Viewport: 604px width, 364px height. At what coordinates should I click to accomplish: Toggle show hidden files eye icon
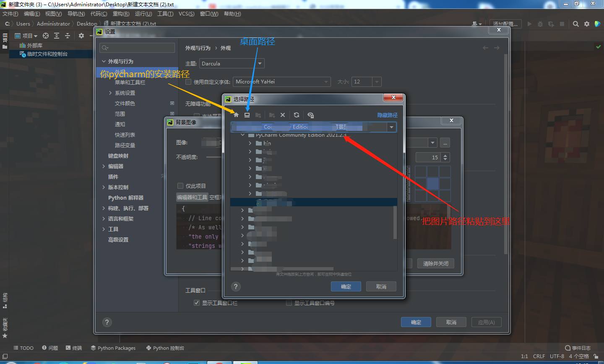310,115
